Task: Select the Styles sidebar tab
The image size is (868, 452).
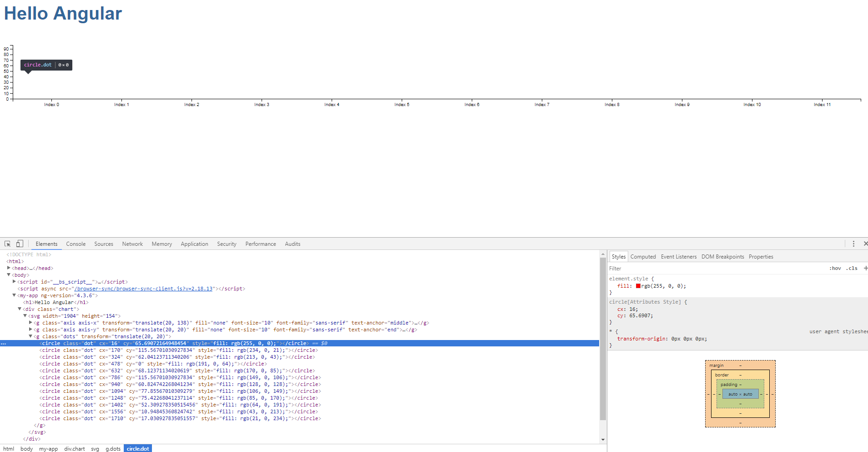Action: tap(619, 257)
